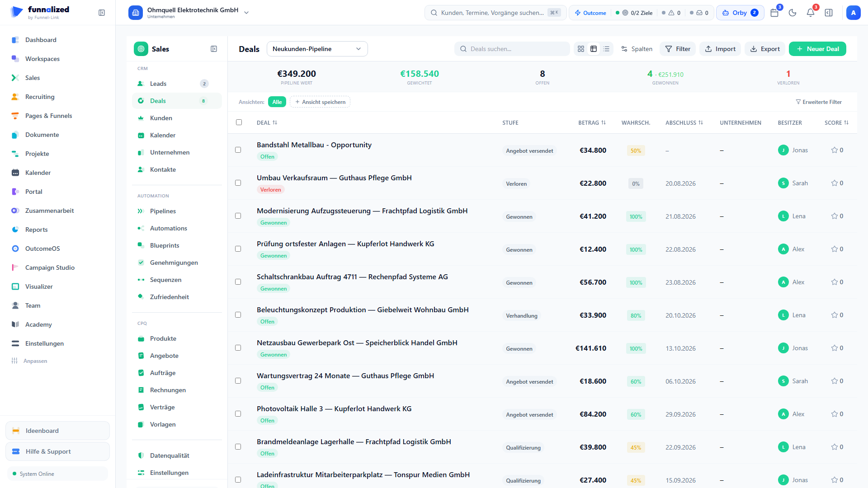Collapse the Sales submenu panel icon
Screen dimensions: 868x488
[x=214, y=49]
